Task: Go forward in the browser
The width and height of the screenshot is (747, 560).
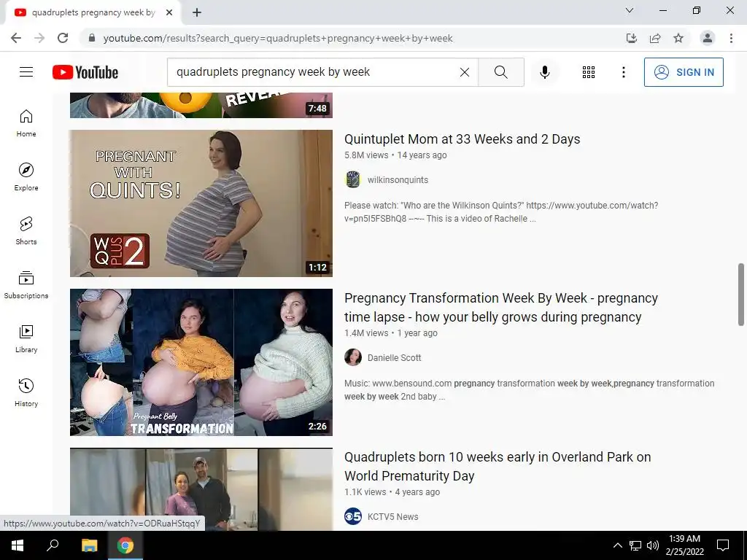Action: [x=39, y=38]
